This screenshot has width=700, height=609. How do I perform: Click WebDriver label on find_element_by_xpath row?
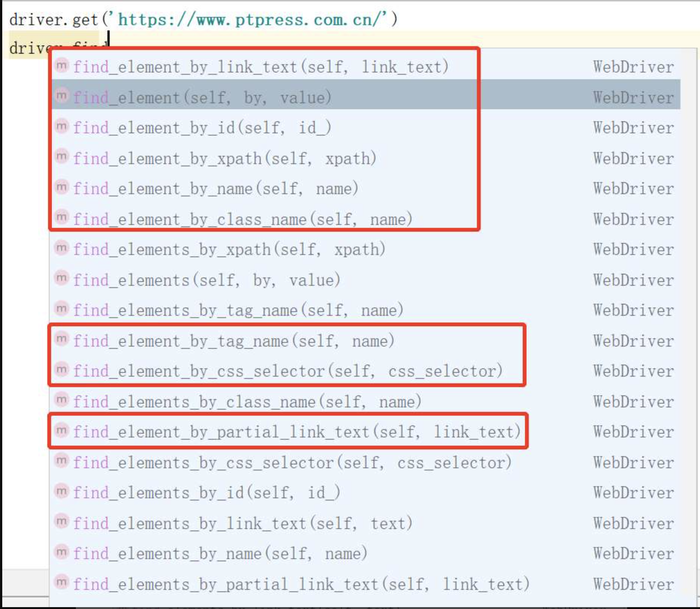[634, 158]
